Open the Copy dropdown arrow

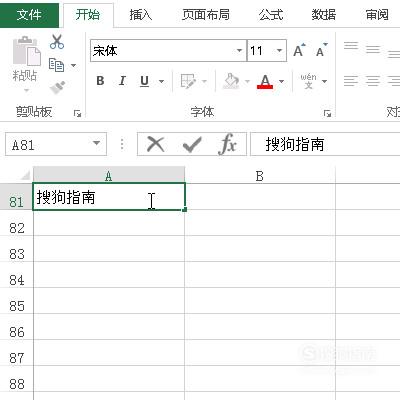73,65
